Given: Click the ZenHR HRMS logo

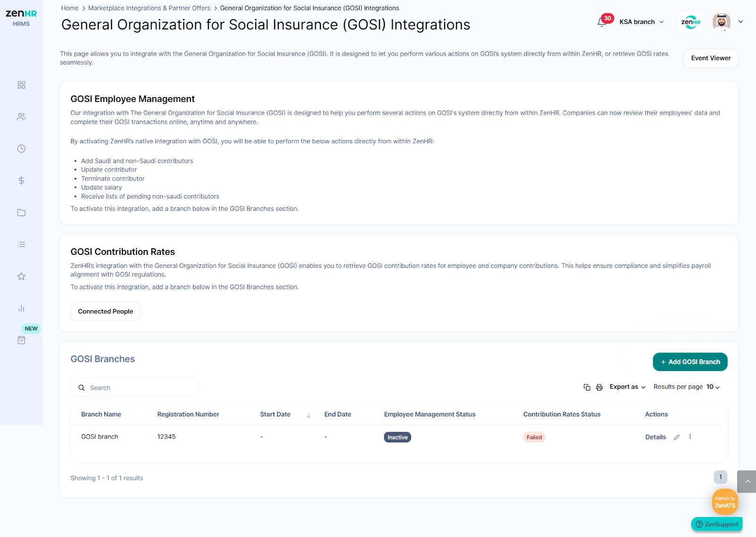Looking at the screenshot, I should [21, 18].
